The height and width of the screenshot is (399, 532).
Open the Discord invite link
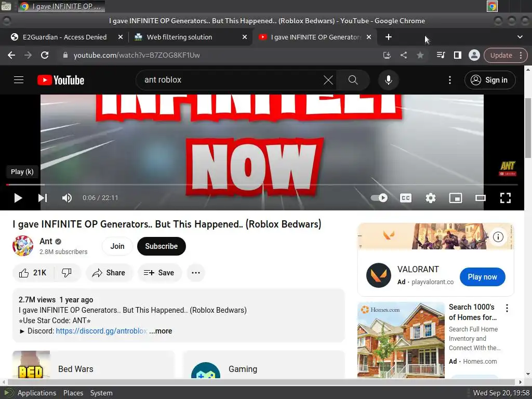[101, 331]
